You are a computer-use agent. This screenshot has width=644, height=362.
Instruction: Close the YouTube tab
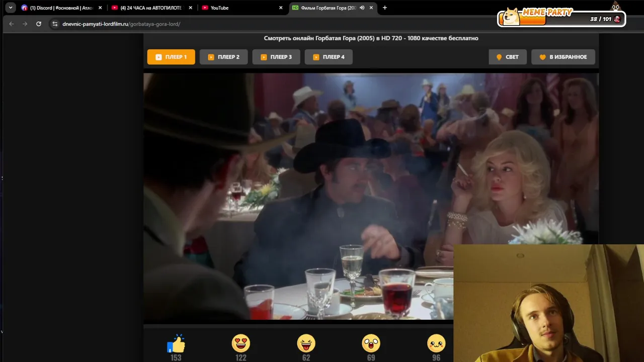pos(281,8)
